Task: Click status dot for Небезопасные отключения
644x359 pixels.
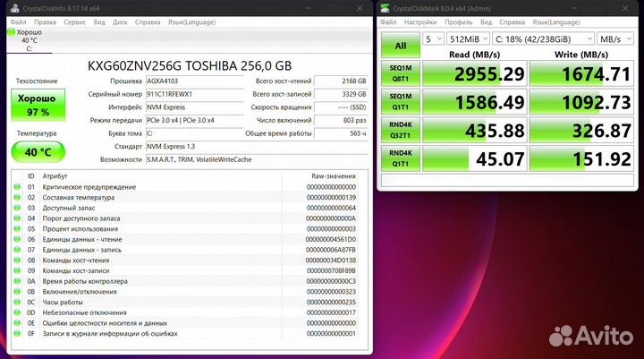Action: [17, 312]
